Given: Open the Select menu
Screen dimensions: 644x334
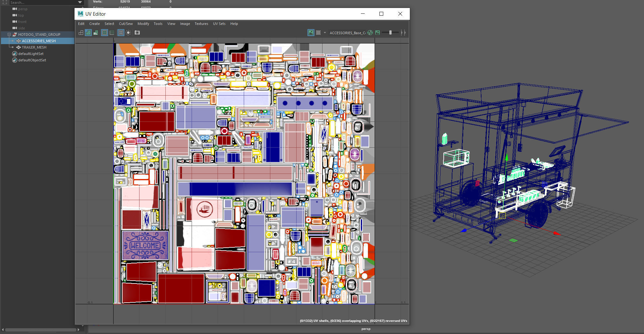Looking at the screenshot, I should [109, 24].
